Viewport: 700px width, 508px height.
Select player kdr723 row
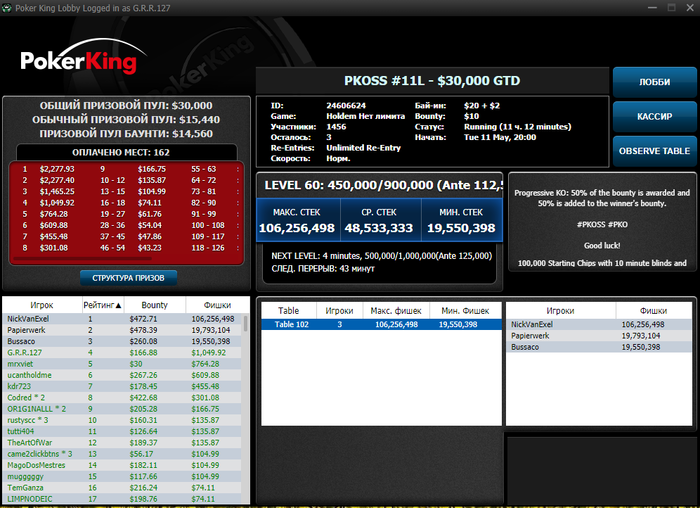click(x=122, y=386)
